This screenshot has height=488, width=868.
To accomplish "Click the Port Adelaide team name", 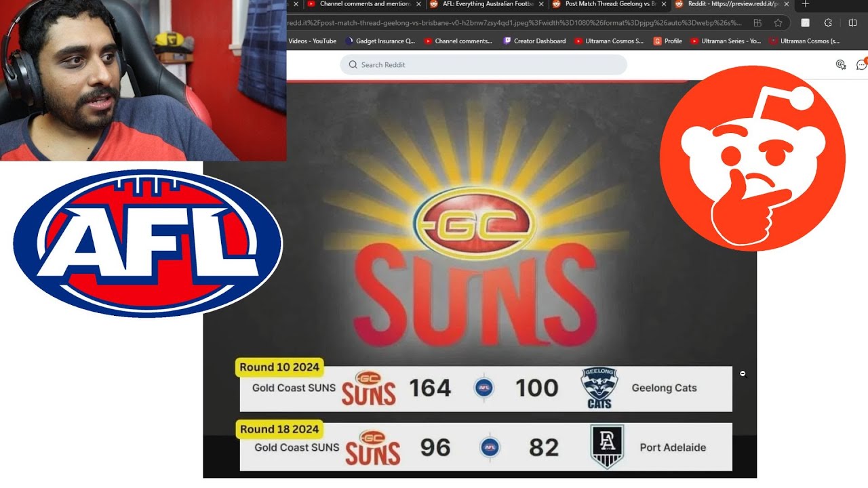I will [673, 447].
